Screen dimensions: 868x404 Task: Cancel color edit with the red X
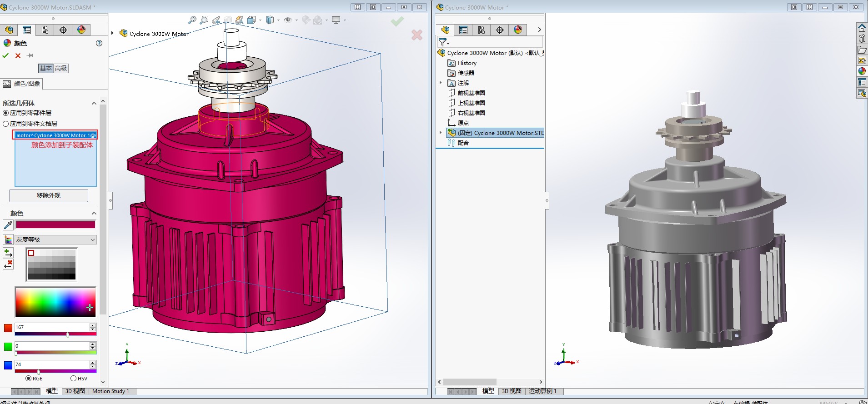(18, 55)
